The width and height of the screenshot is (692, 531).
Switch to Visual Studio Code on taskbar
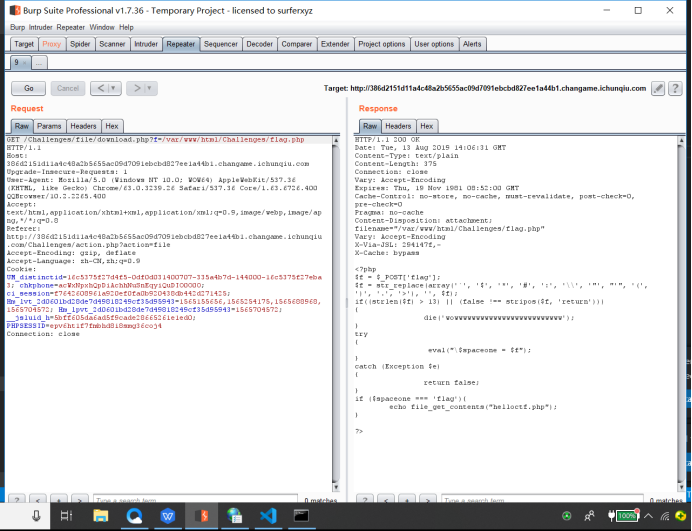tap(268, 516)
